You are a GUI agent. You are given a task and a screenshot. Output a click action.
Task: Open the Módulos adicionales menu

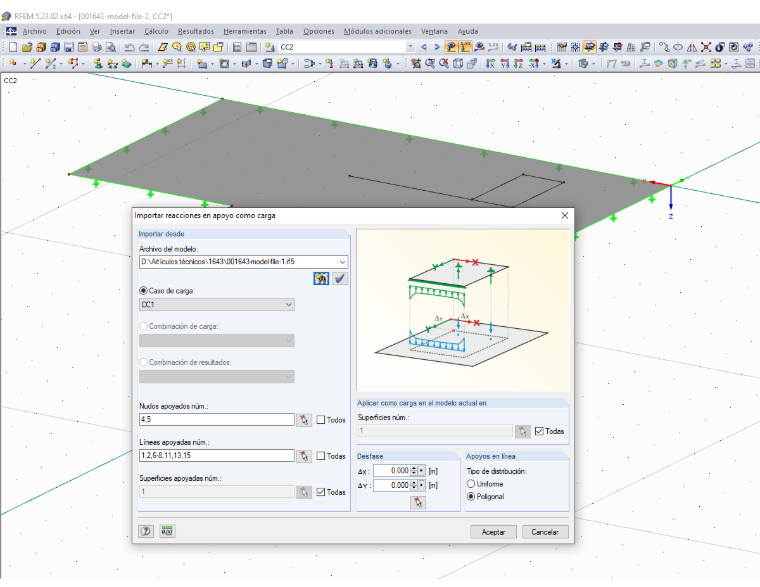point(378,32)
